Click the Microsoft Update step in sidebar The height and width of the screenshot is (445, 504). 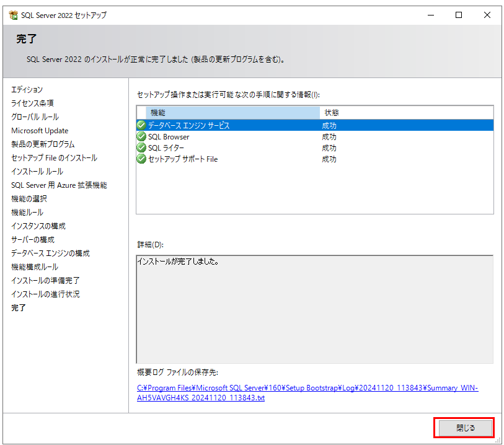point(40,131)
